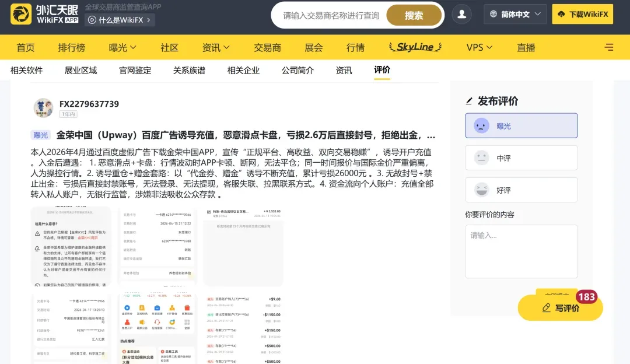
Task: Switch to the 关系族谱 tab
Action: tap(189, 71)
